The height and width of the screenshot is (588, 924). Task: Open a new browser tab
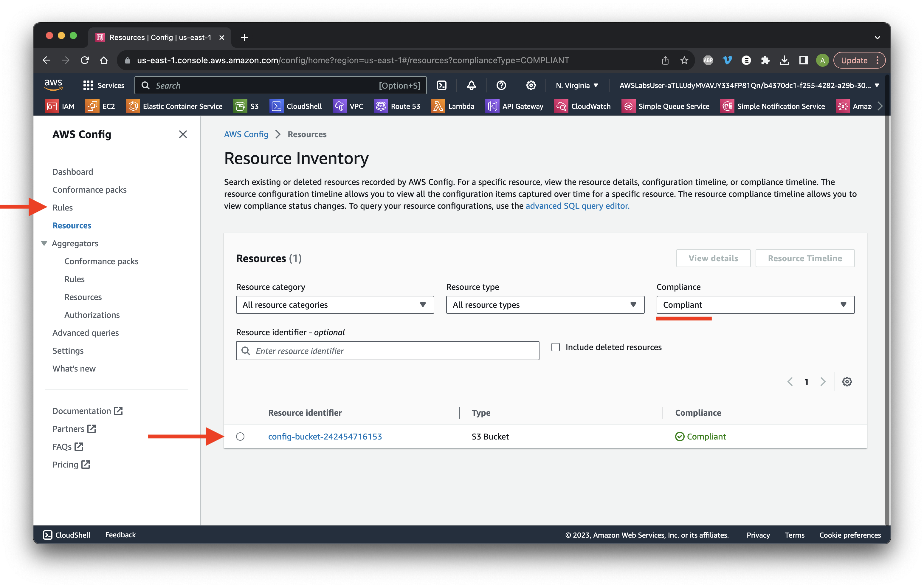click(x=244, y=38)
